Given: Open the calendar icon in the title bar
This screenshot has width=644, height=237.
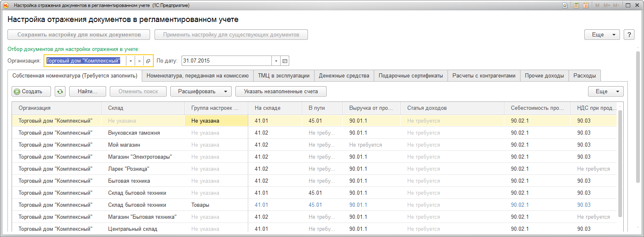Looking at the screenshot, I should (586, 5).
